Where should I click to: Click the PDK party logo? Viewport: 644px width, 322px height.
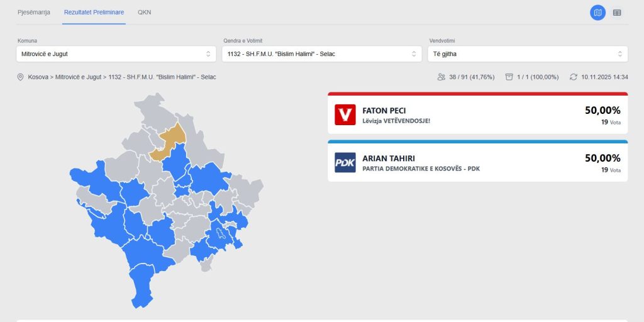point(345,163)
